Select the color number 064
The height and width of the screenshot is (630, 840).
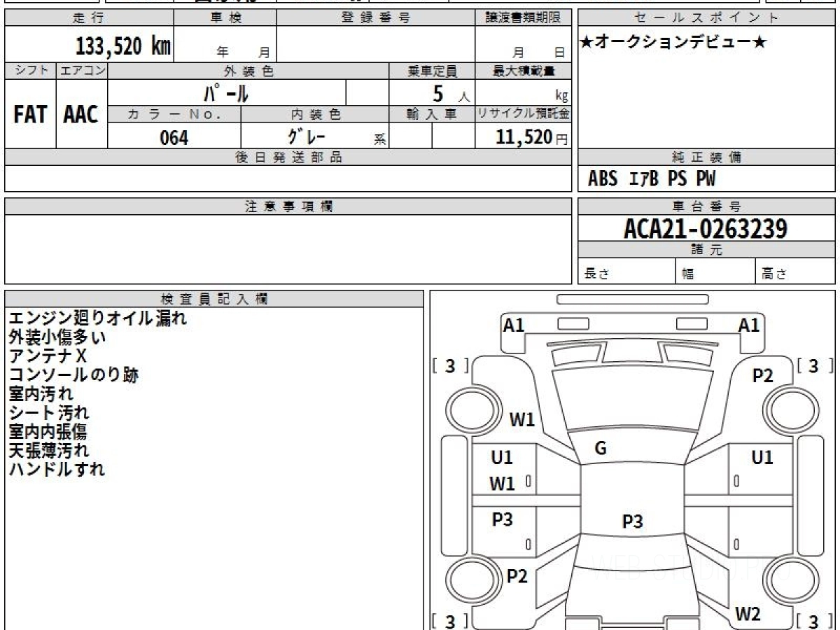(x=174, y=138)
